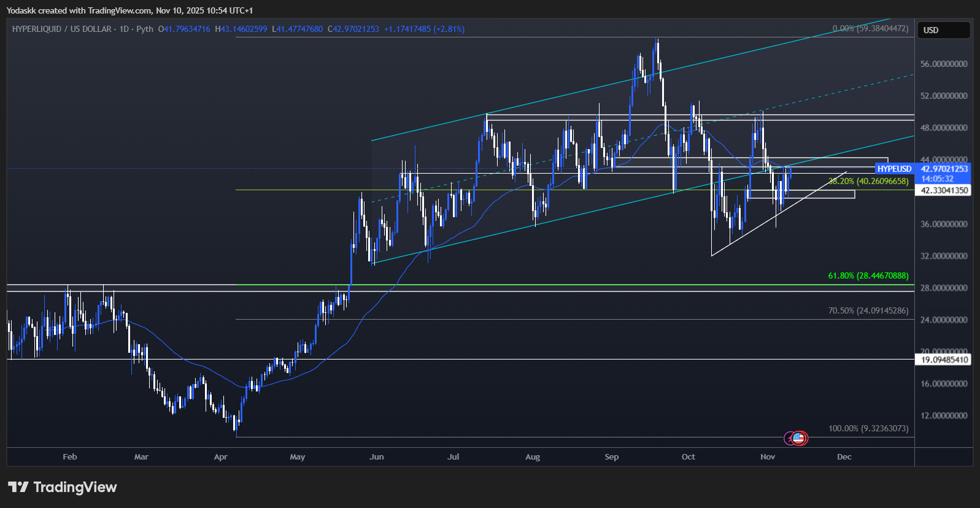This screenshot has height=508, width=980.
Task: Click the Apr label on time axis
Action: (221, 457)
